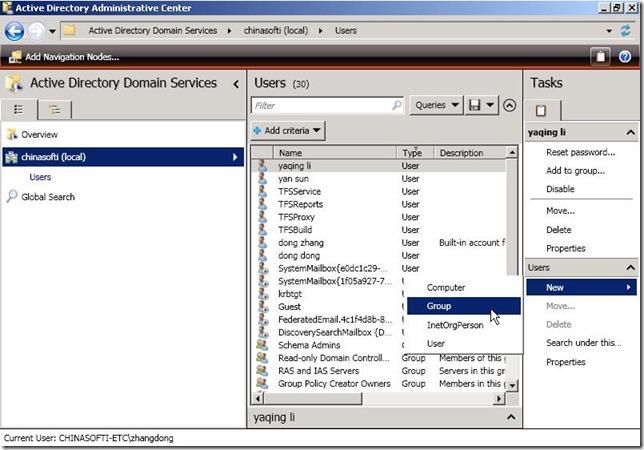Click the save query disk icon
The height and width of the screenshot is (450, 644).
(x=474, y=105)
